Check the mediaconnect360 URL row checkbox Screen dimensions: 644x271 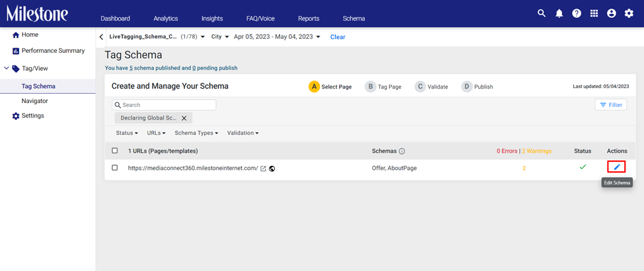114,168
